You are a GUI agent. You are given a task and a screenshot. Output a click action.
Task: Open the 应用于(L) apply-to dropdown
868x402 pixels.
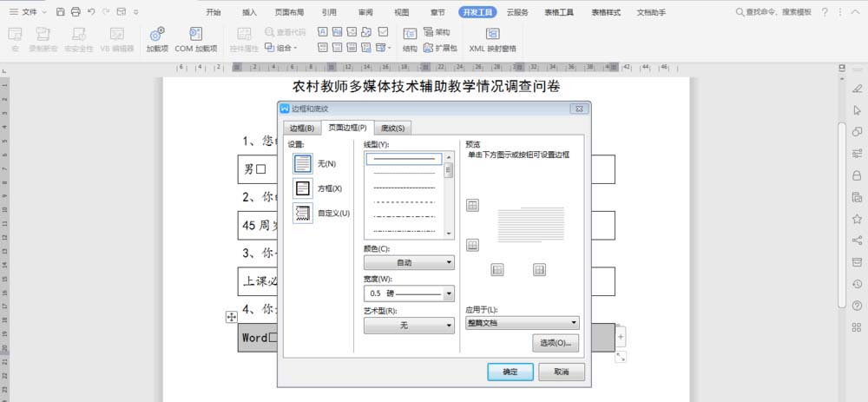point(522,322)
